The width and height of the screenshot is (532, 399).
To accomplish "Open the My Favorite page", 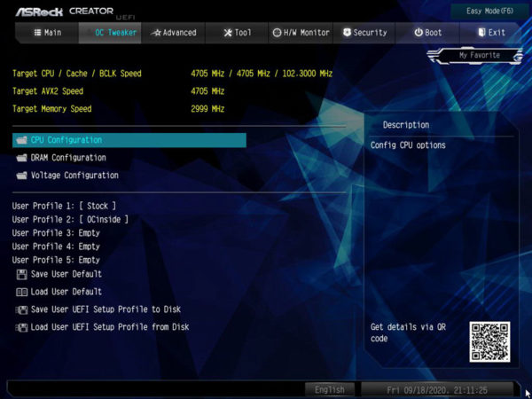I will tap(479, 55).
